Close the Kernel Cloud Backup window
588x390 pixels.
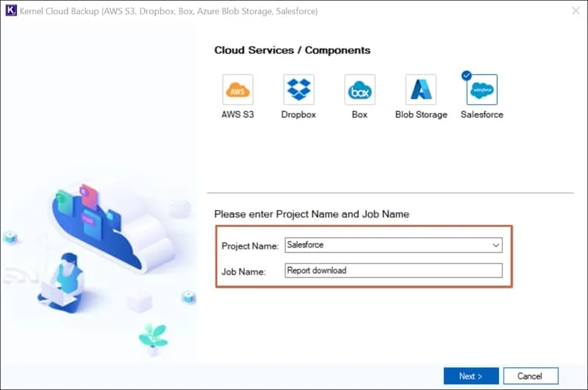point(574,11)
